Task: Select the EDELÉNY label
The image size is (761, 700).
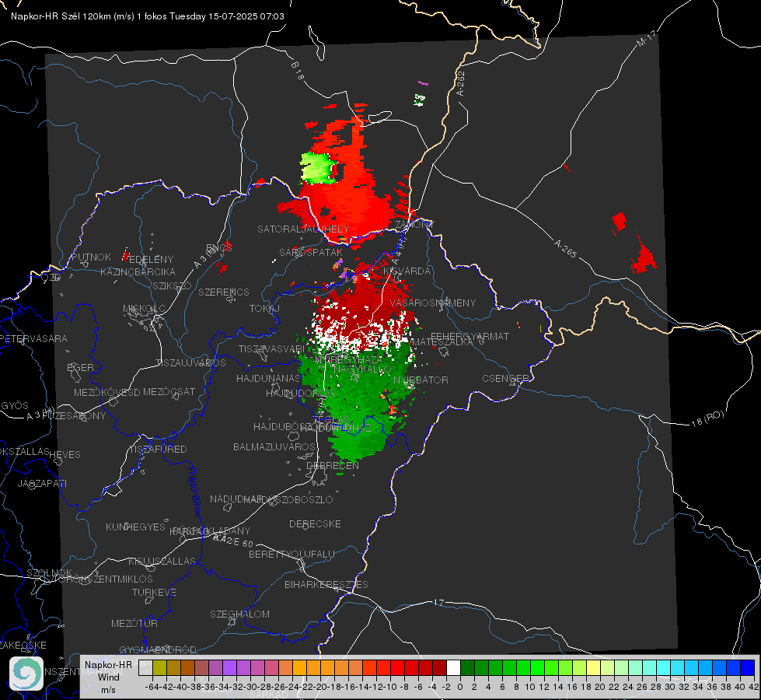Action: [x=151, y=259]
